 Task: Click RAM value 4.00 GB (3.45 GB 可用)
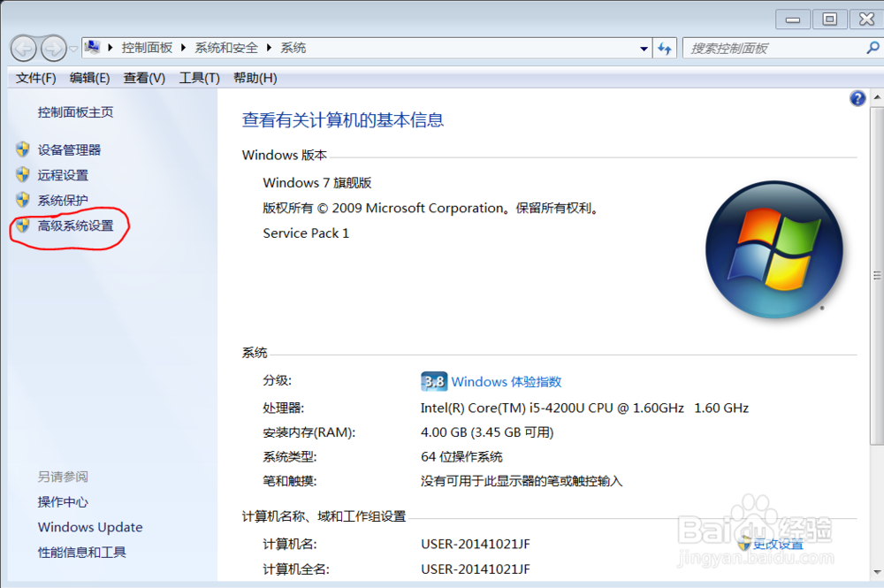coord(487,432)
